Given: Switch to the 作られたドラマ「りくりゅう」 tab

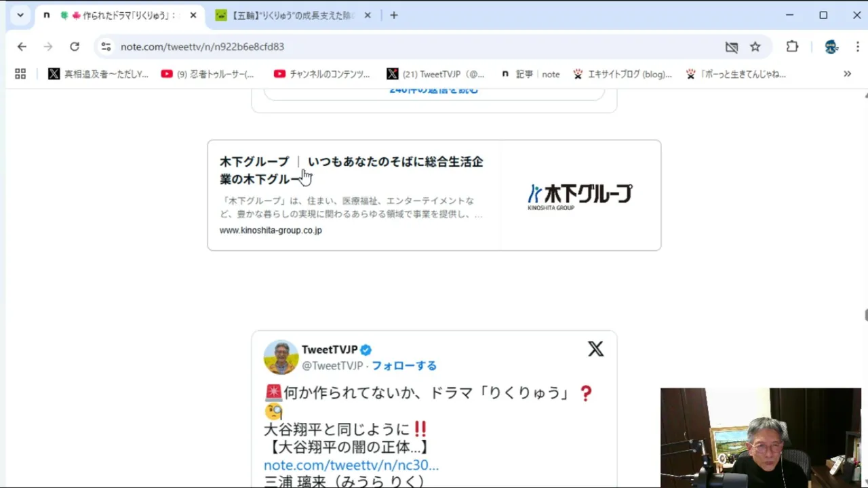Looking at the screenshot, I should (x=119, y=15).
